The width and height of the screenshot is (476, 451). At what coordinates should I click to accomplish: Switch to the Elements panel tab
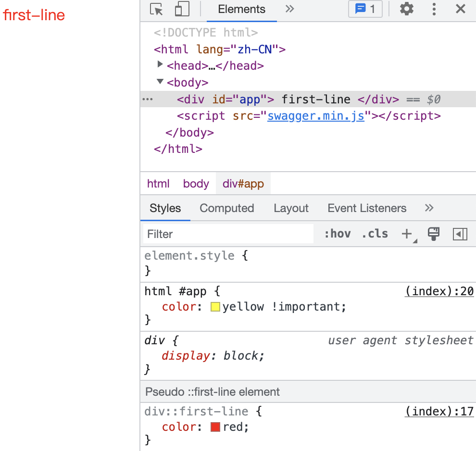tap(242, 10)
